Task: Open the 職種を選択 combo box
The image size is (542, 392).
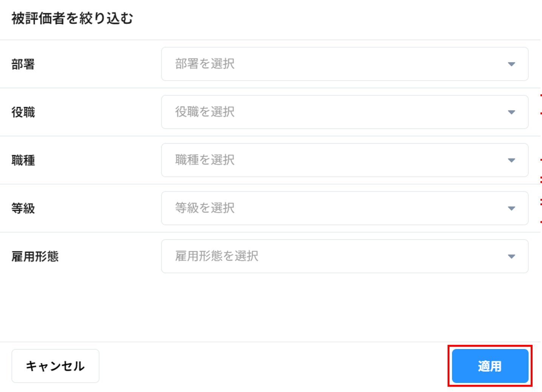Action: [x=332, y=160]
